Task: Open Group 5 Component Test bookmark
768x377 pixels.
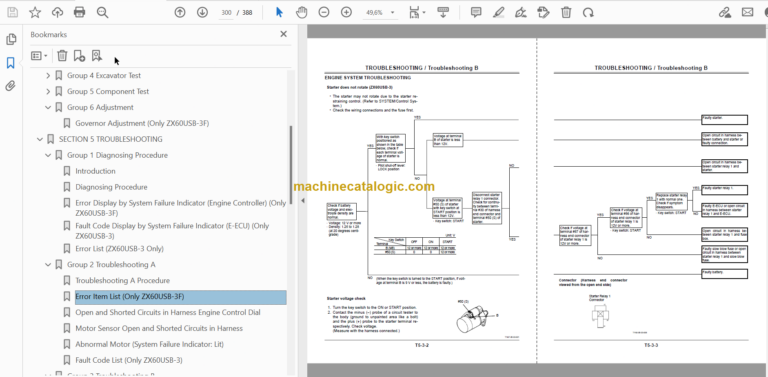Action: point(108,91)
